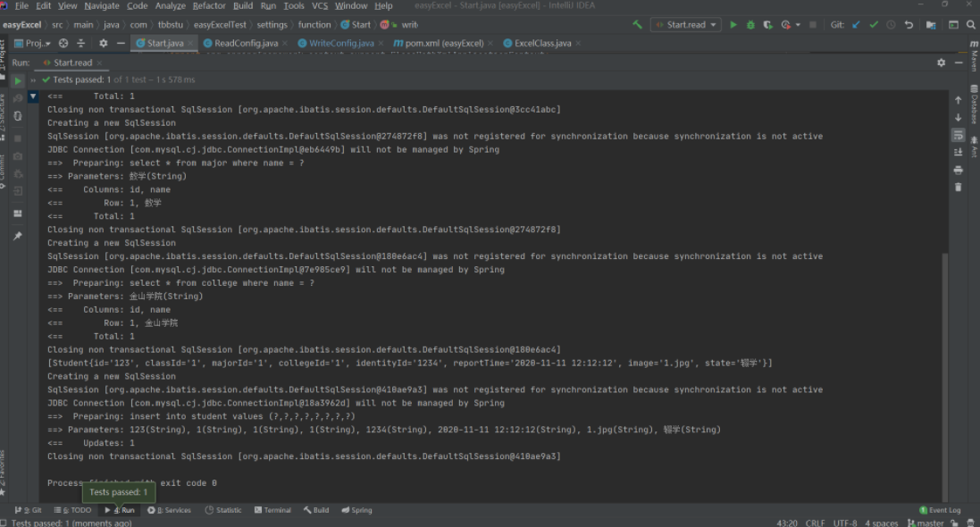This screenshot has width=980, height=527.
Task: Open the Event Log
Action: coord(940,510)
